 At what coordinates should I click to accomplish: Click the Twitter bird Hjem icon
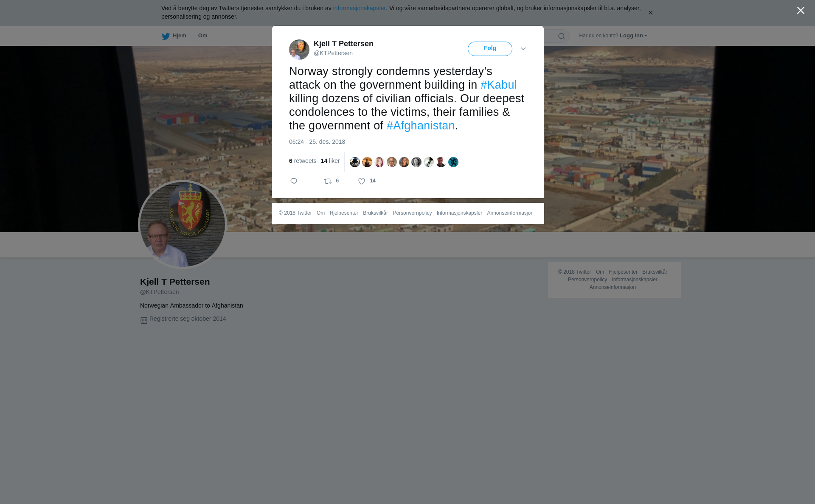pyautogui.click(x=166, y=36)
